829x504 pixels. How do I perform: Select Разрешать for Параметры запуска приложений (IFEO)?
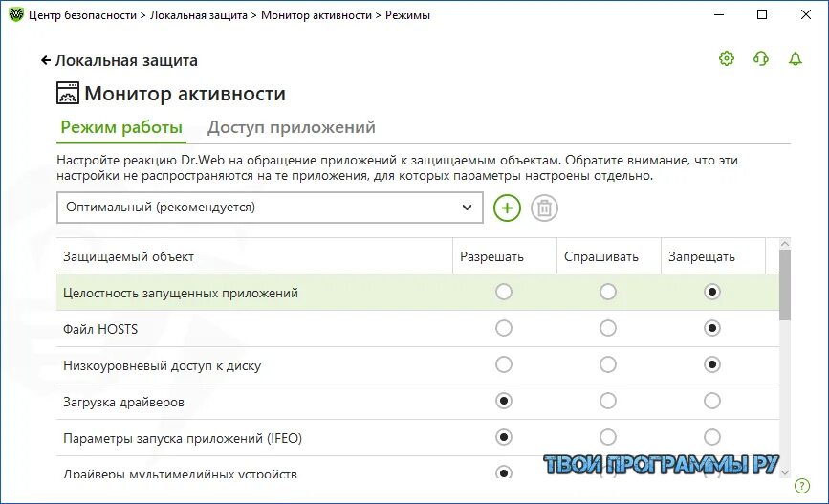tap(503, 437)
